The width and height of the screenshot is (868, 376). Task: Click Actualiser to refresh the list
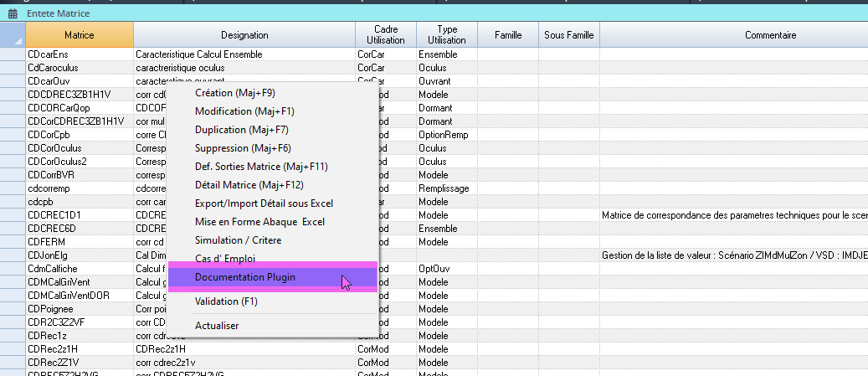pyautogui.click(x=217, y=325)
